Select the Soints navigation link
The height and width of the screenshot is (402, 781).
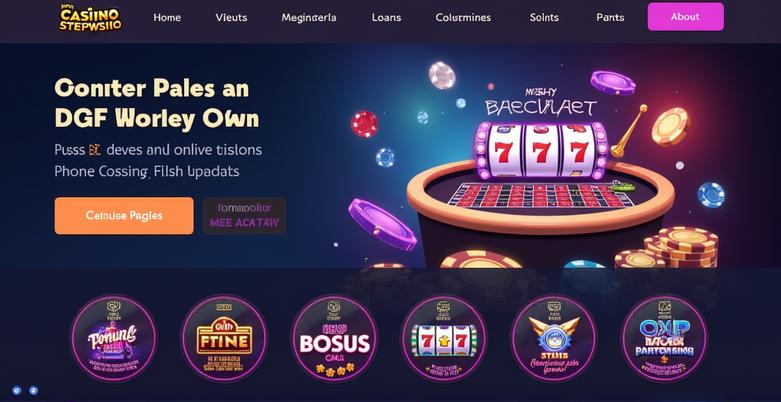coord(544,17)
